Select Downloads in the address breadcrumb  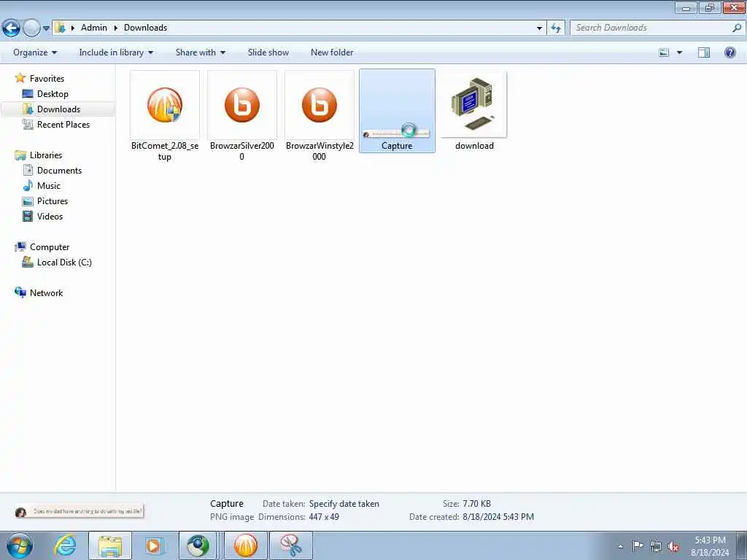pos(145,28)
